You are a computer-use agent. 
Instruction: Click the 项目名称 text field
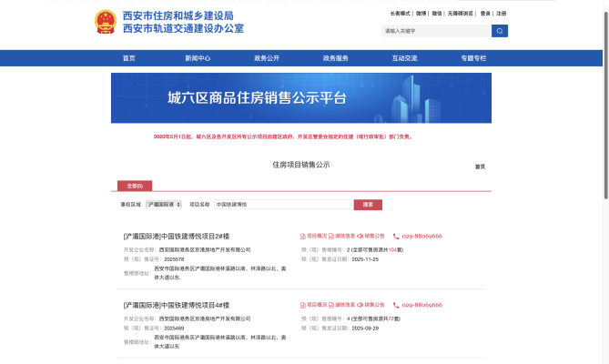pyautogui.click(x=282, y=205)
